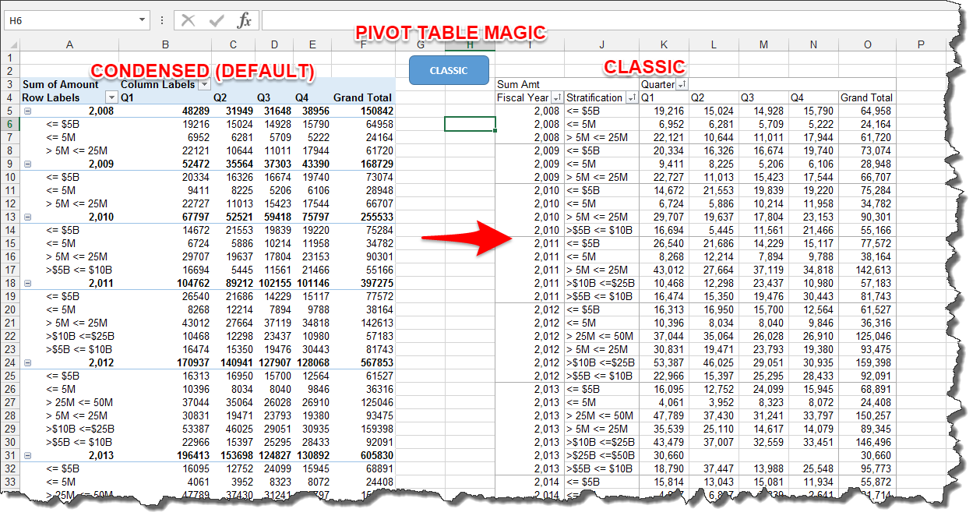This screenshot has height=523, width=980.
Task: Select row 20 header
Action: (10, 310)
